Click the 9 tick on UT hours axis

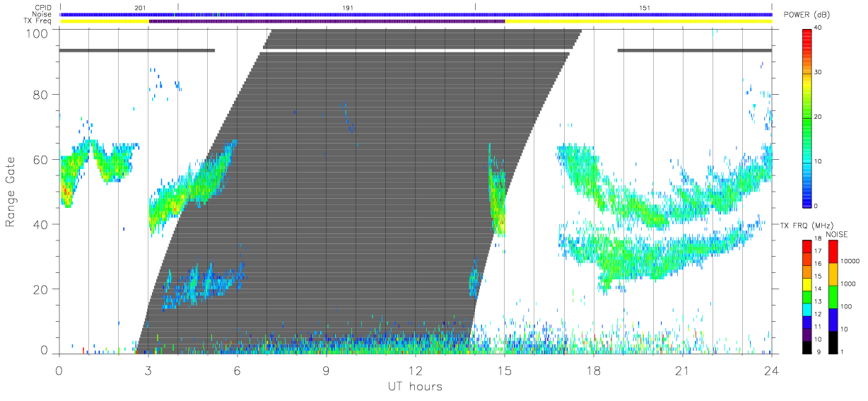point(326,370)
